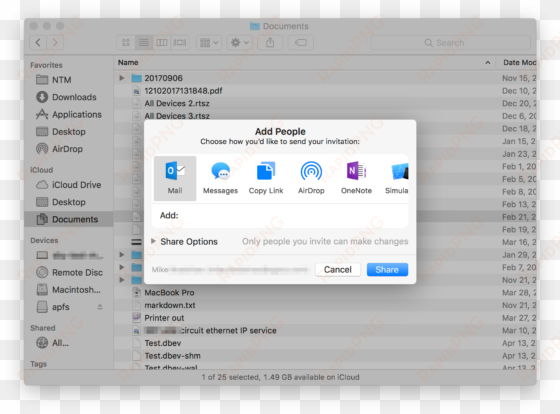Eject the apfs volume
560x414 pixels.
tap(100, 307)
